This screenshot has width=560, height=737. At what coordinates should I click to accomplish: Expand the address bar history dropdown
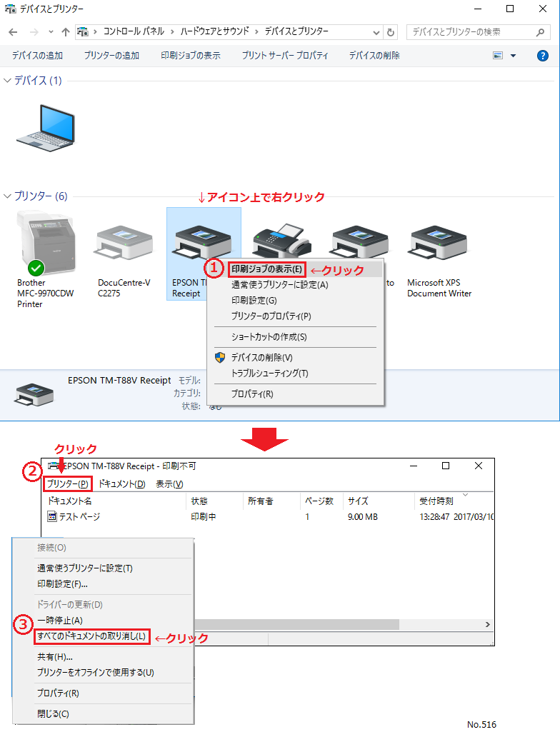pos(376,32)
